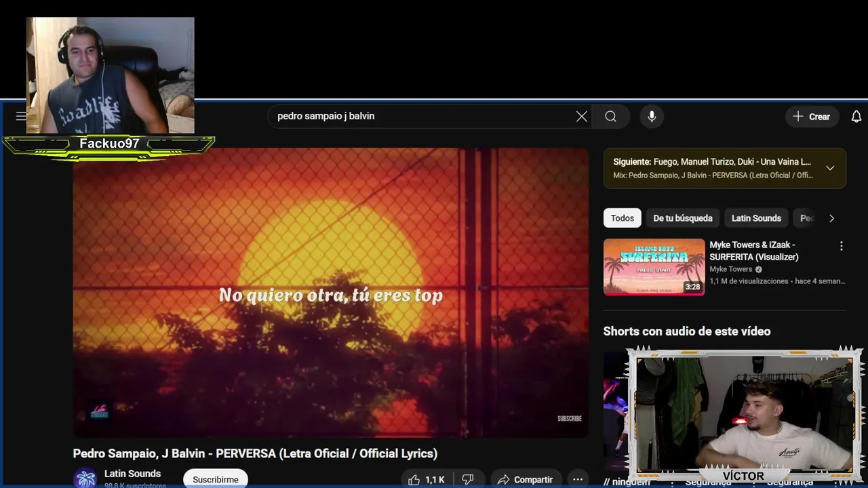868x488 pixels.
Task: Clear the search box with the X icon
Action: click(582, 117)
